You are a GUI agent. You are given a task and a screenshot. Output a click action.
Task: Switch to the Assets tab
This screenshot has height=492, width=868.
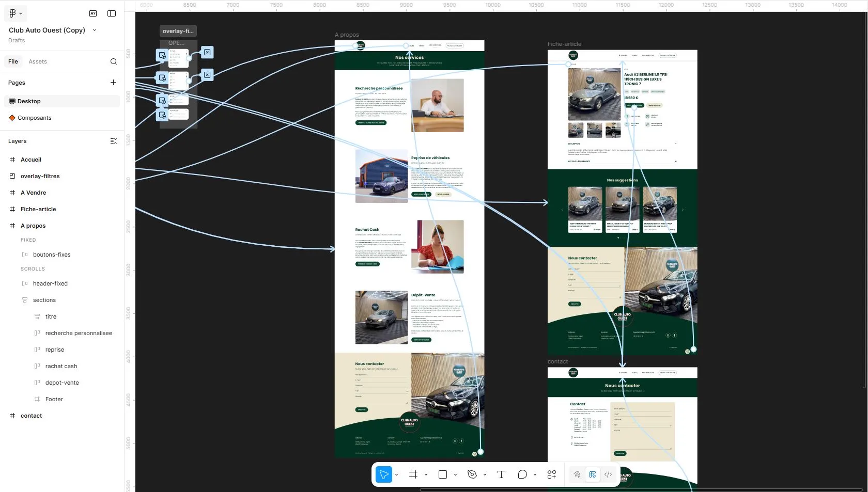(x=38, y=61)
